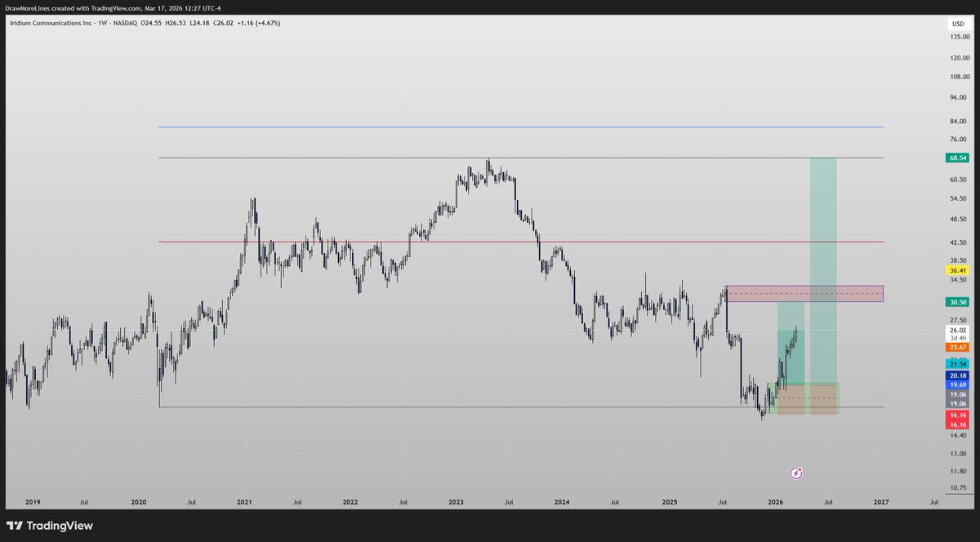Click the white 26.02 last price label
Screen dimensions: 980x542
[x=958, y=330]
